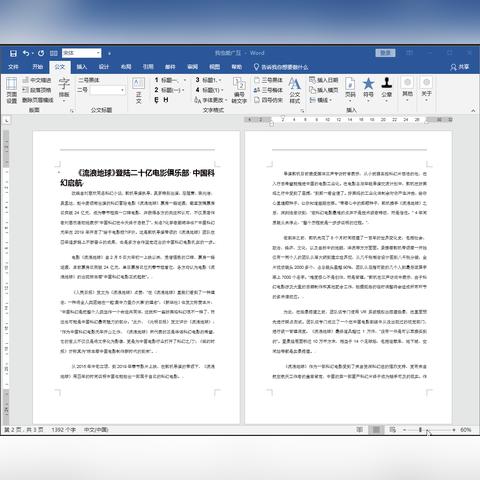Image resolution: width=480 pixels, height=480 pixels.
Task: Open the quick access font name dropdown
Action: (98, 53)
